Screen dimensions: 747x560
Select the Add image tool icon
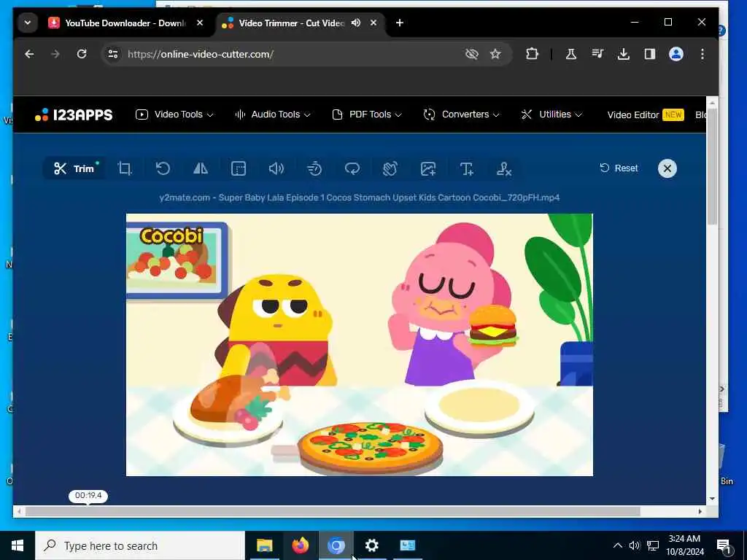click(x=427, y=168)
